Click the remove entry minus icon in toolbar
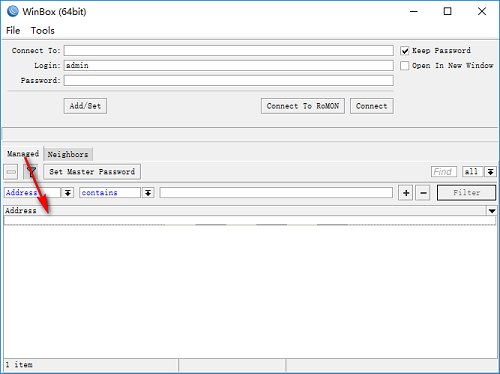Viewport: 500px width, 374px height. click(x=11, y=172)
